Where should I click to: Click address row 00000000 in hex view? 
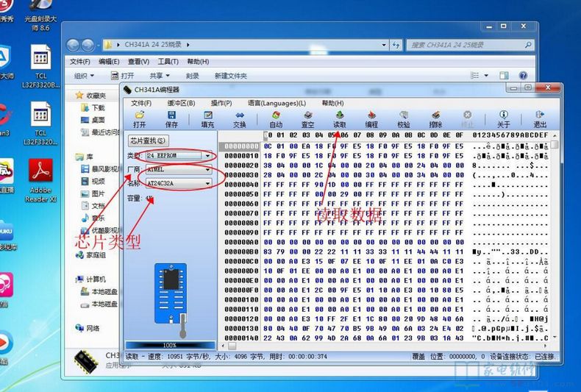241,146
